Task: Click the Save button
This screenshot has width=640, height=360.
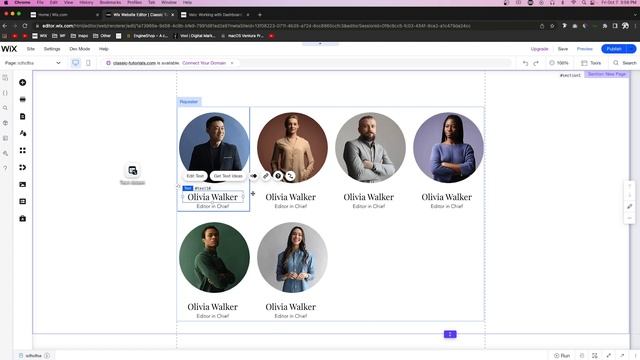Action: 563,49
